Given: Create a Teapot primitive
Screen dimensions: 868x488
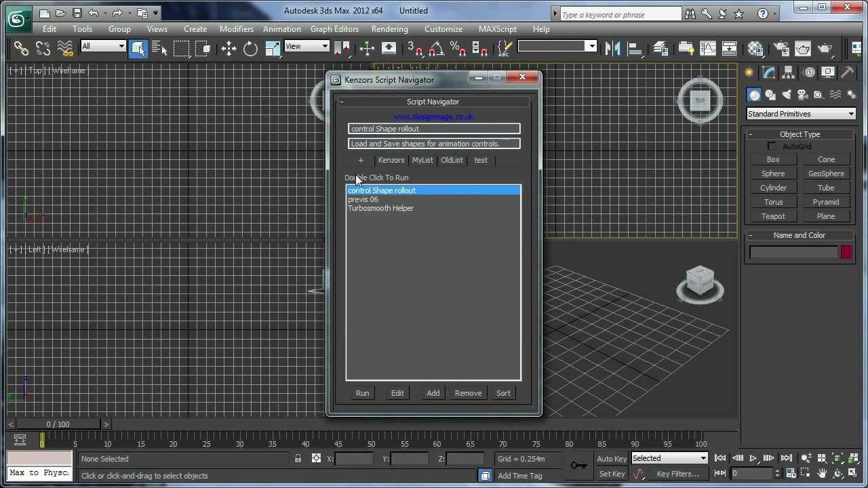Looking at the screenshot, I should pos(773,216).
